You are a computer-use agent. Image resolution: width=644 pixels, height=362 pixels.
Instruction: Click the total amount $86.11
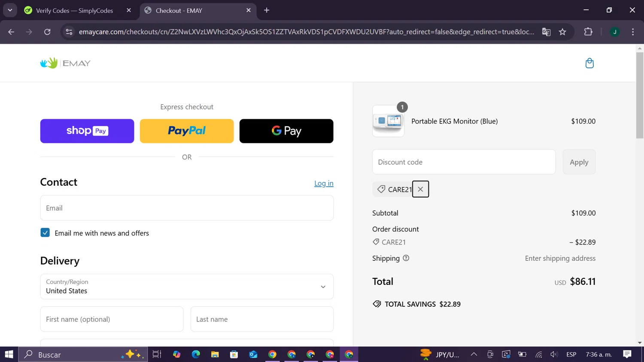coord(583,281)
